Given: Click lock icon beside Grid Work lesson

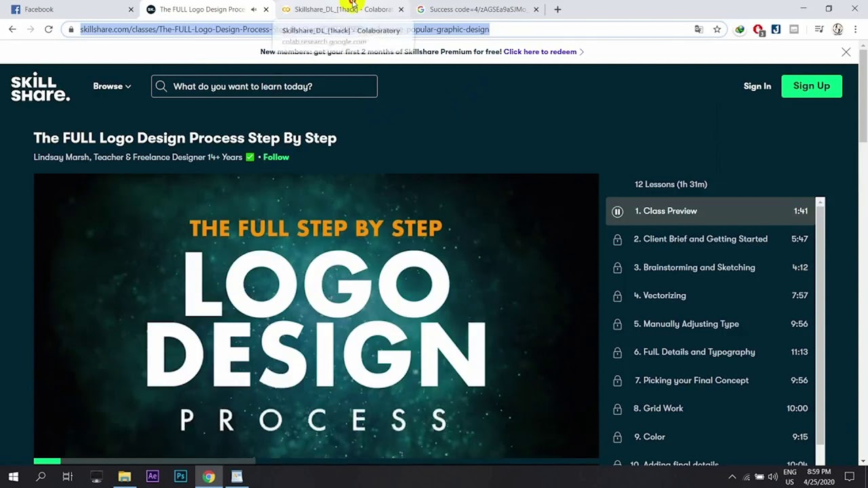Looking at the screenshot, I should point(617,409).
